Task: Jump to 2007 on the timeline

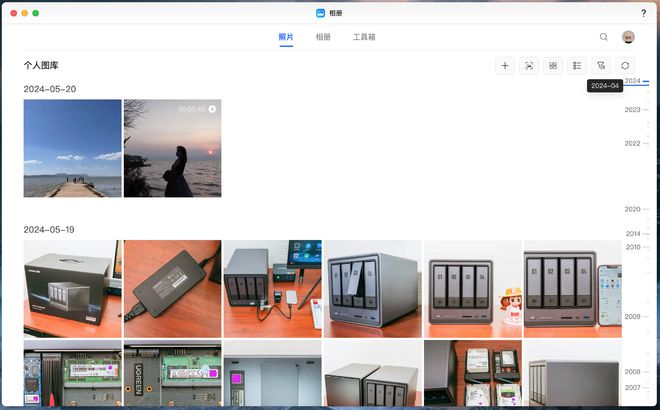Action: [x=632, y=387]
